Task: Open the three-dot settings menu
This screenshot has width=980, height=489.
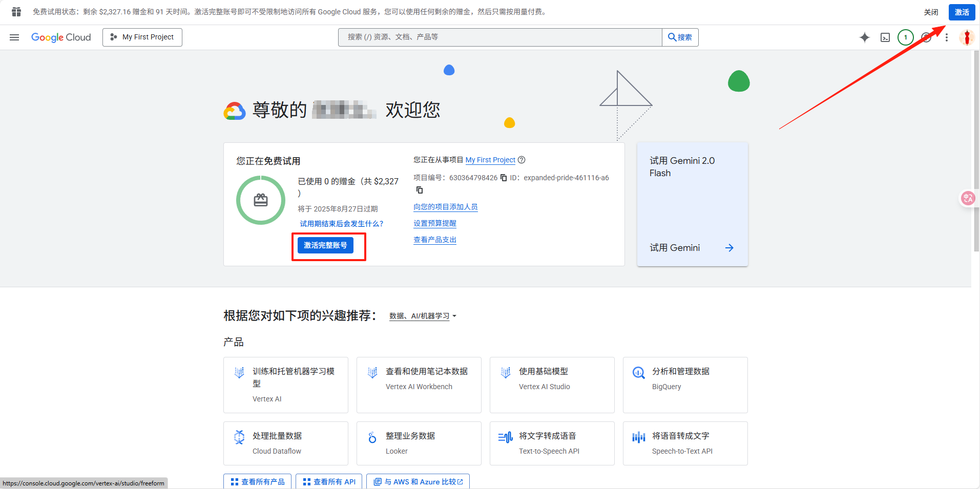Action: [x=947, y=37]
